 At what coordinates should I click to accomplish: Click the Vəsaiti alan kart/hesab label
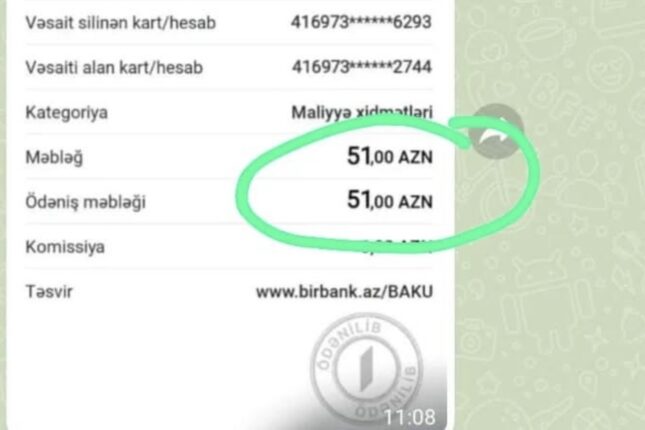pos(114,67)
